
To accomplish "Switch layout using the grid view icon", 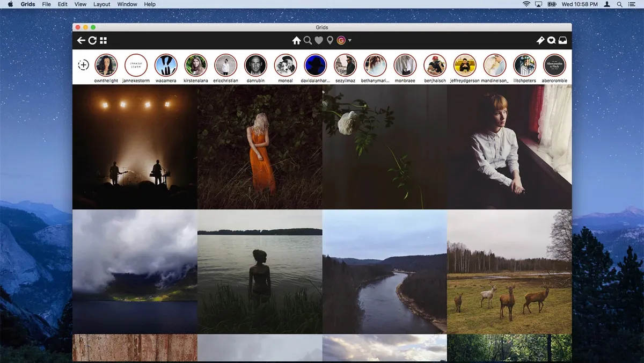I will (x=104, y=40).
